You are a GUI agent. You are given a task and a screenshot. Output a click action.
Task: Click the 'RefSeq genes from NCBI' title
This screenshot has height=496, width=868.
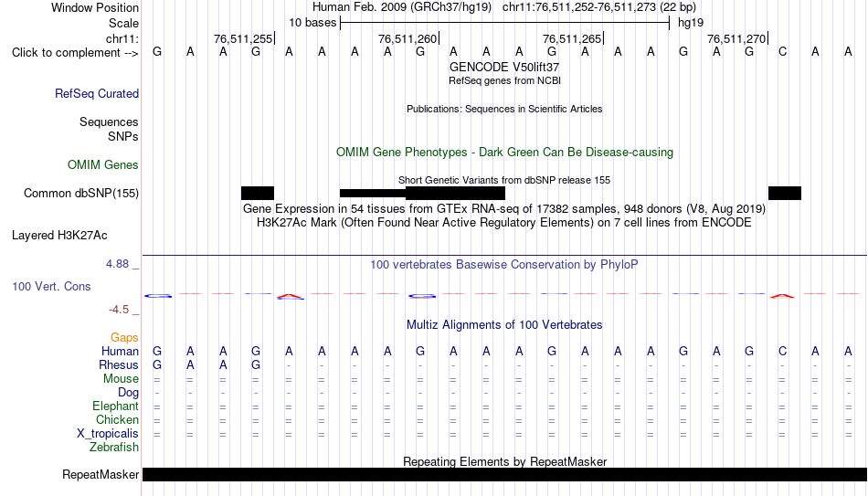tap(505, 80)
